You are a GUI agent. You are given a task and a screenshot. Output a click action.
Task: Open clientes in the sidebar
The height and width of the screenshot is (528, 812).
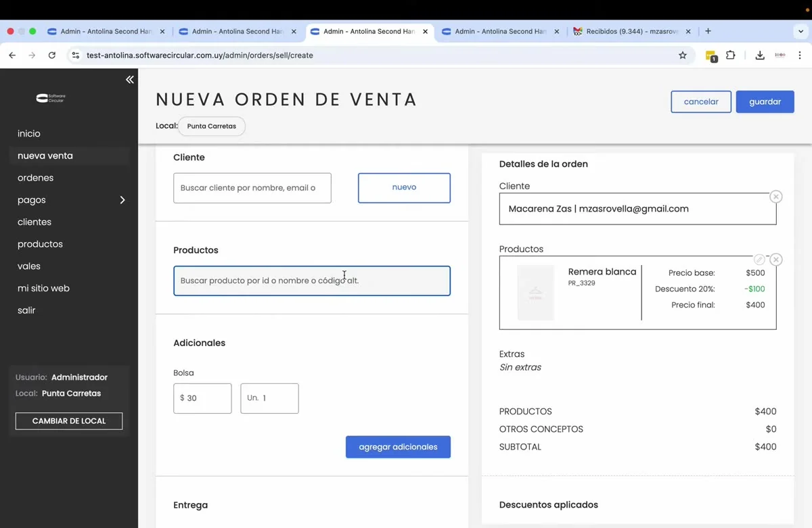(35, 222)
